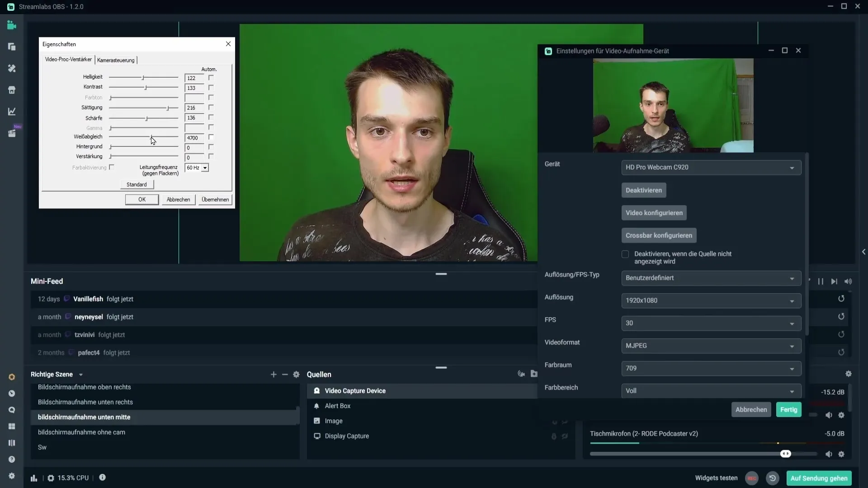Collapse the right panel chevron arrow

pyautogui.click(x=863, y=252)
